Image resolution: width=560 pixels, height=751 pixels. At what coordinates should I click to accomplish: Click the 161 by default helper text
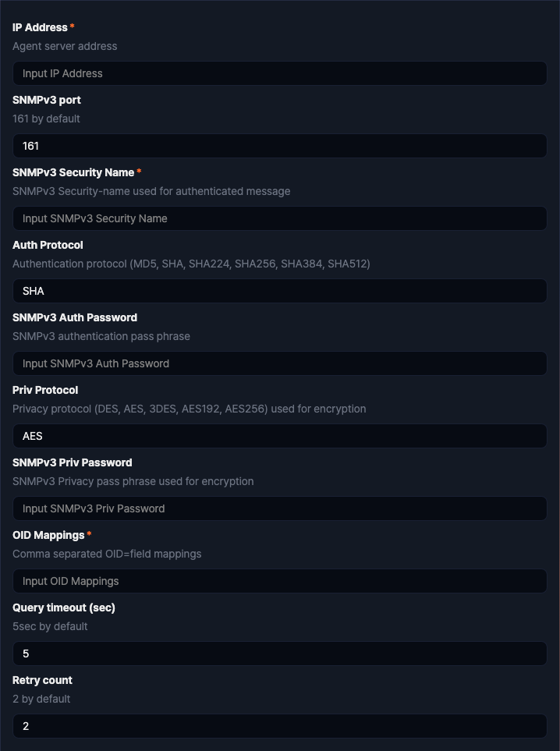tap(46, 119)
